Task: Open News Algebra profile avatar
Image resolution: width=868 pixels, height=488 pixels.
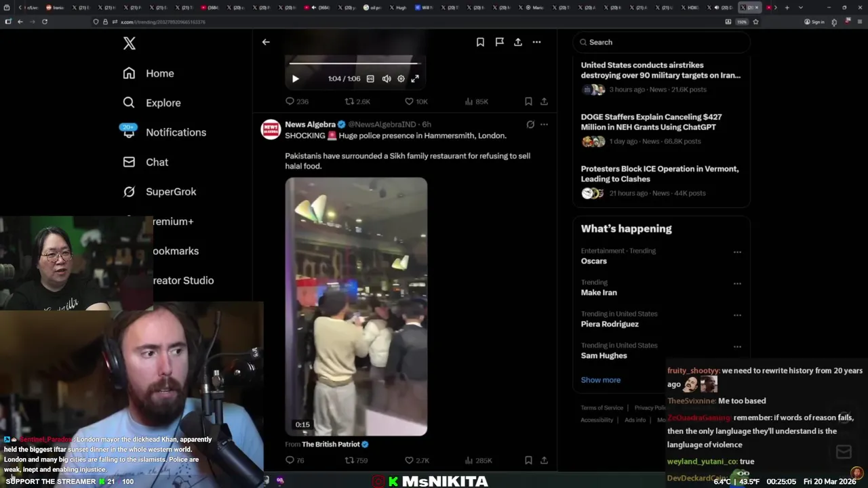Action: coord(271,129)
